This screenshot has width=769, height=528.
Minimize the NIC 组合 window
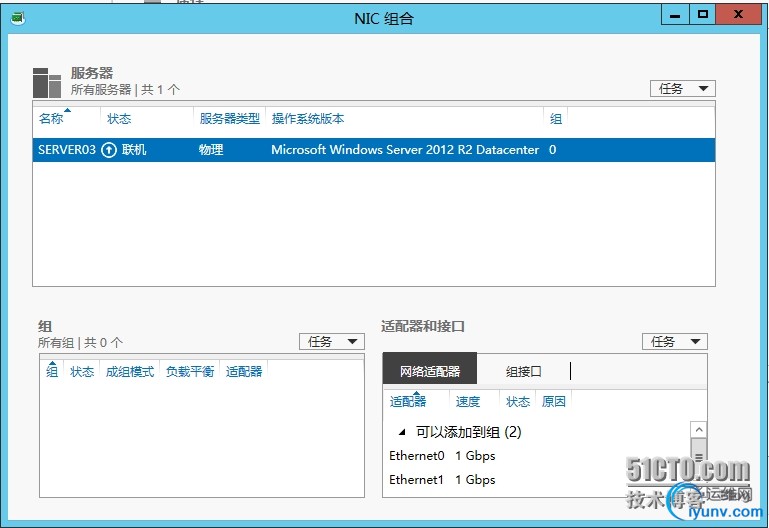[675, 15]
